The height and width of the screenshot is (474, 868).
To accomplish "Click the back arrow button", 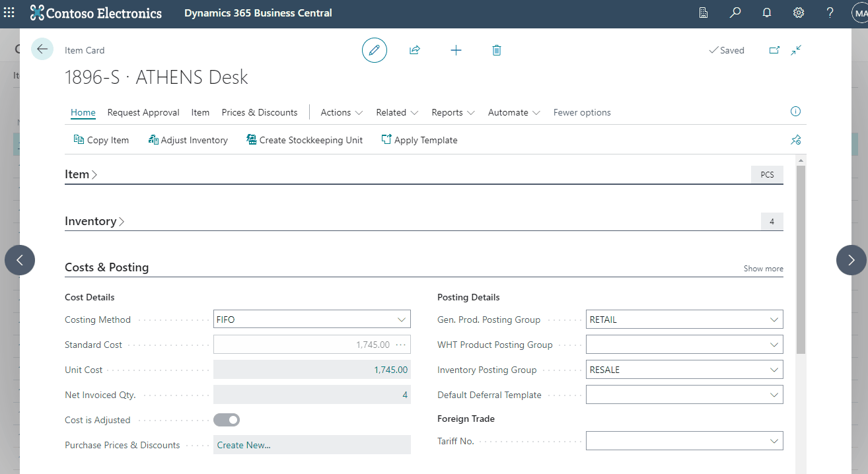I will 42,49.
